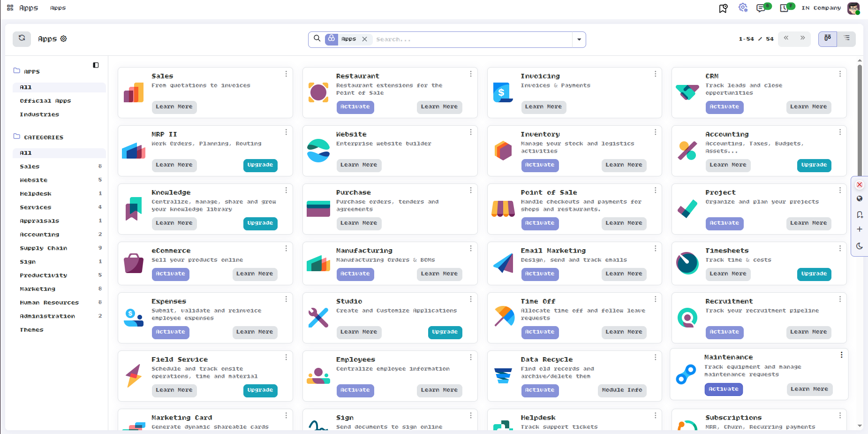Screen dimensions: 868x434
Task: Click the plus icon on side widget
Action: [x=860, y=229]
